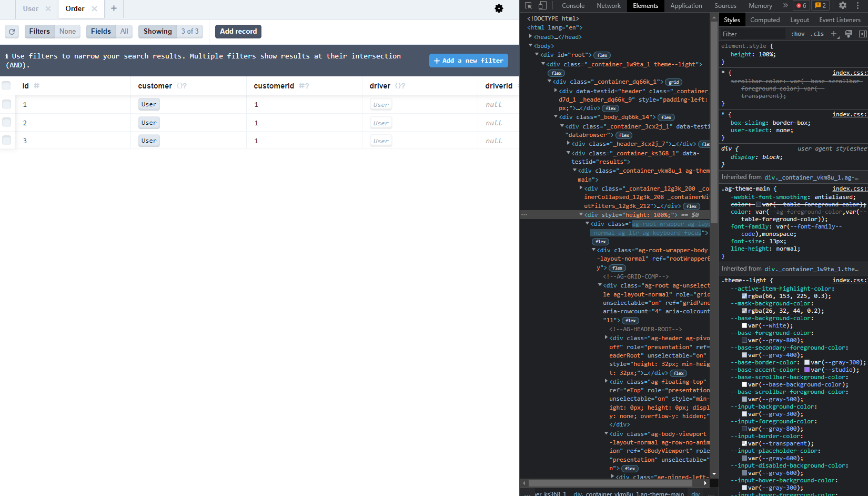Open DevTools three-dot customize menu
The width and height of the screenshot is (868, 496).
coord(857,6)
